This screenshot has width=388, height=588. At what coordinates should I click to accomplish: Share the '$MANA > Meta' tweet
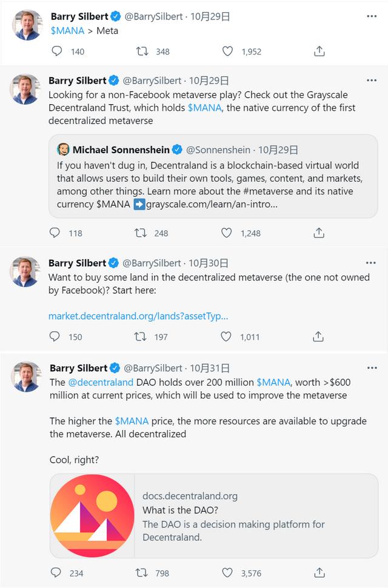319,51
